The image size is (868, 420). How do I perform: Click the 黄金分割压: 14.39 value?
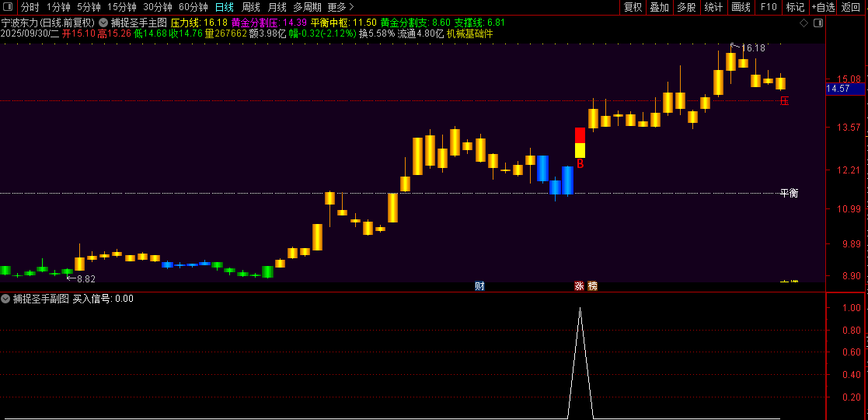269,23
